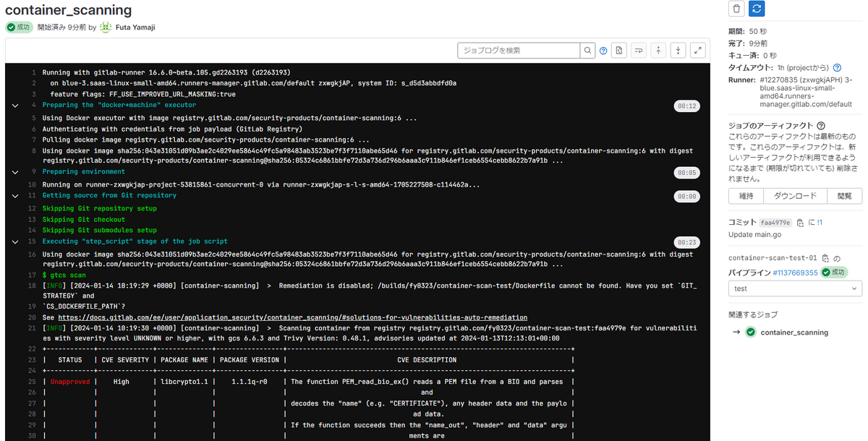The width and height of the screenshot is (868, 441).
Task: Erase the job log with the trash icon
Action: 736,8
